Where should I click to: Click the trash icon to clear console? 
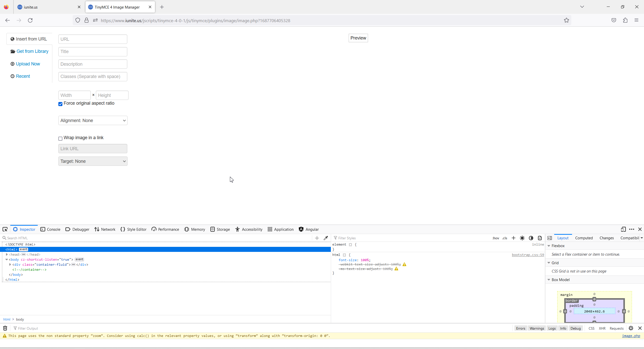pos(5,328)
